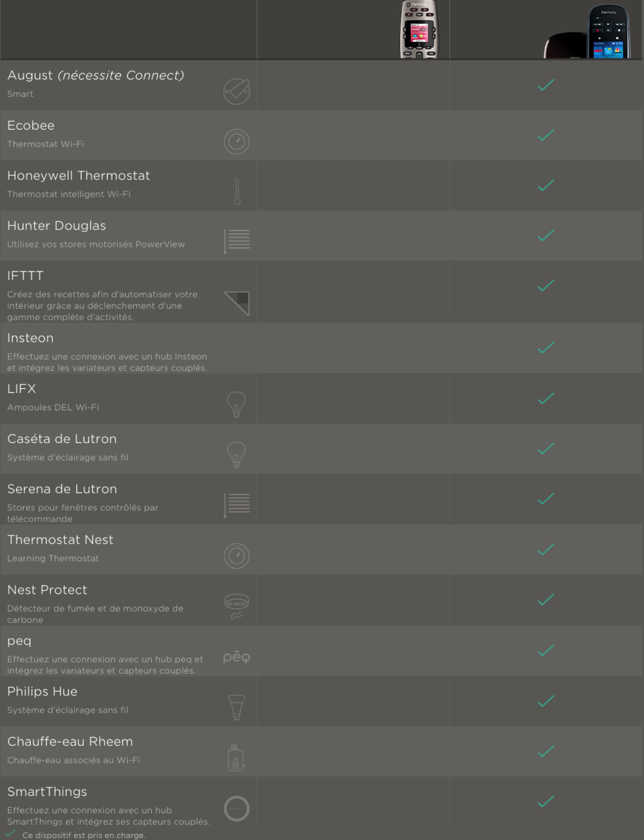
Task: Click the checkmark in the August row
Action: 546,85
